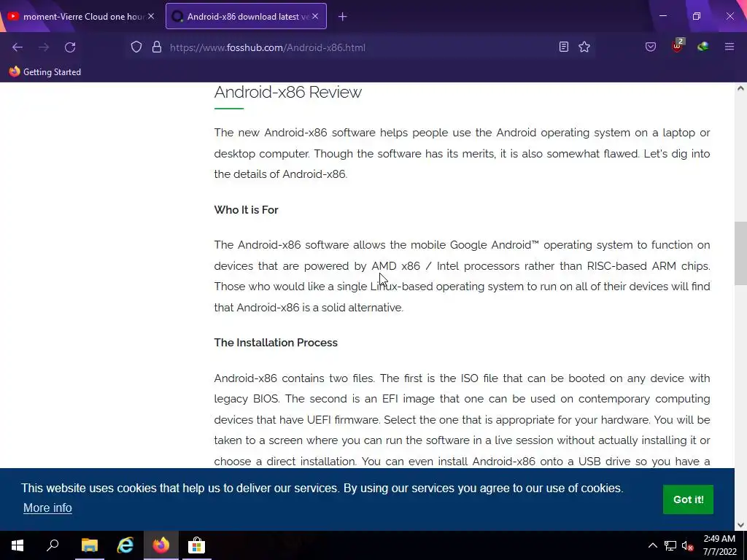Image resolution: width=747 pixels, height=560 pixels.
Task: Click the page vertical scrollbar thumb
Action: point(740,253)
